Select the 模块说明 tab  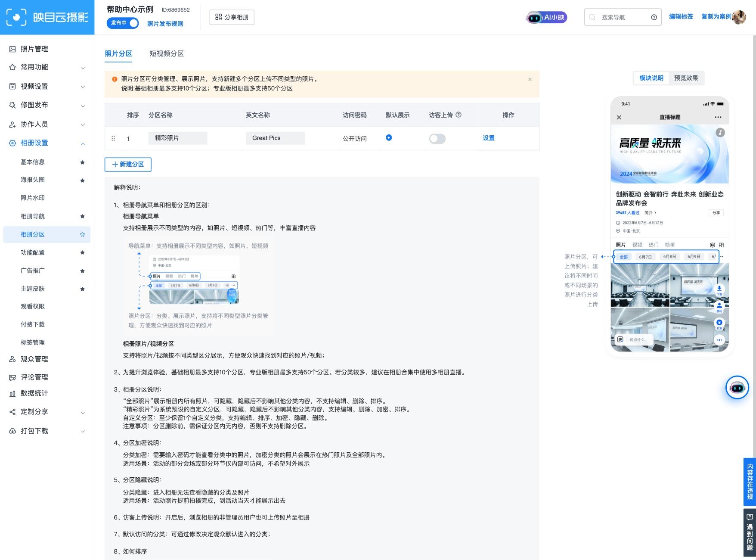[651, 78]
